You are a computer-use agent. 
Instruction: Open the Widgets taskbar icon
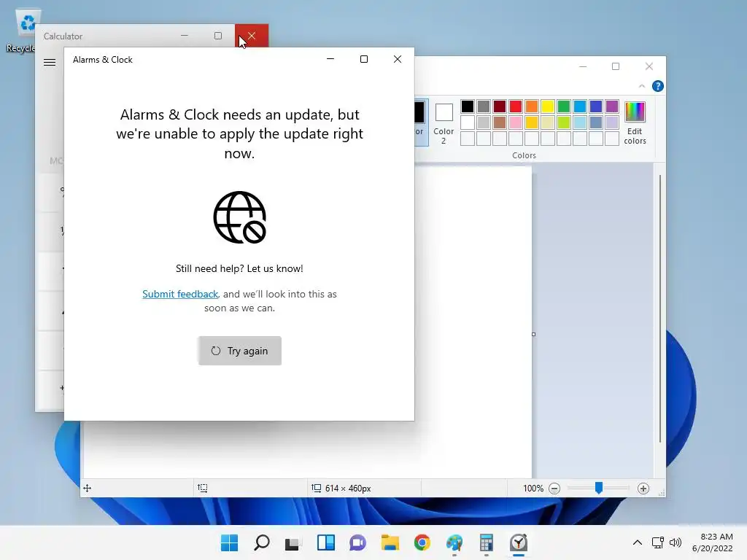coord(326,542)
